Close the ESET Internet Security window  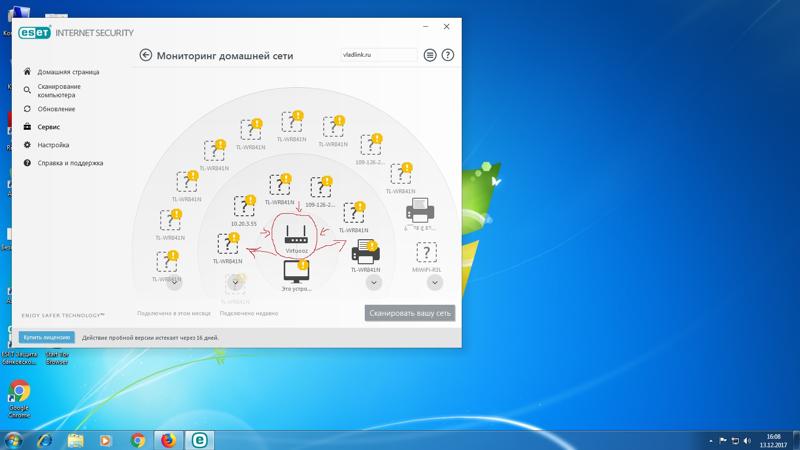click(446, 27)
